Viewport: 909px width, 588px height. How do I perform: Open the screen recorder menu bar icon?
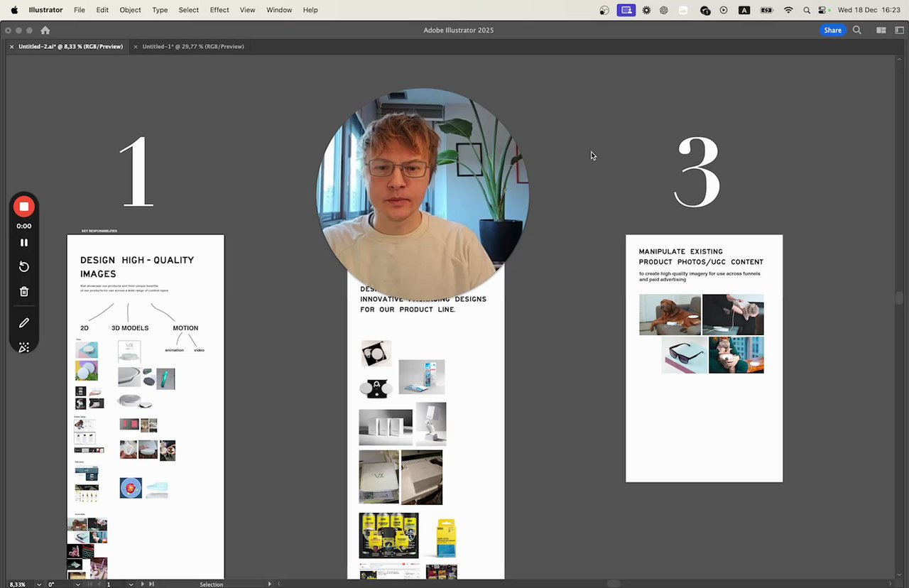pyautogui.click(x=626, y=10)
